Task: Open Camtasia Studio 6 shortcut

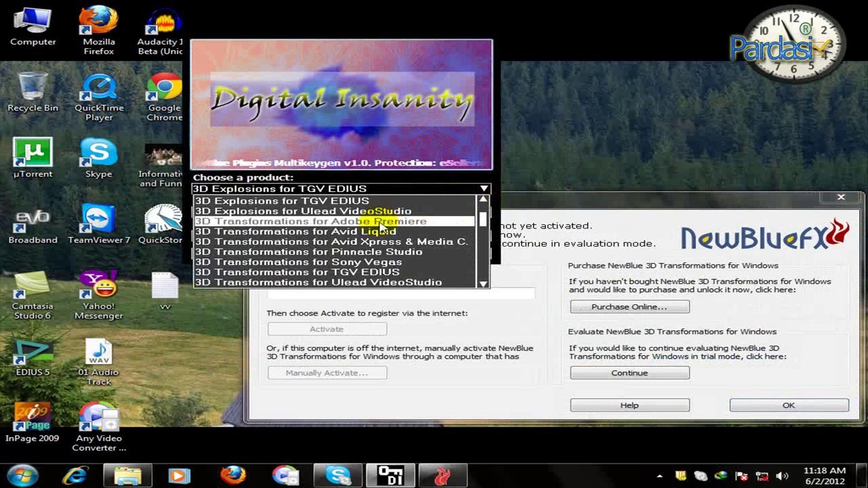Action: (x=33, y=296)
